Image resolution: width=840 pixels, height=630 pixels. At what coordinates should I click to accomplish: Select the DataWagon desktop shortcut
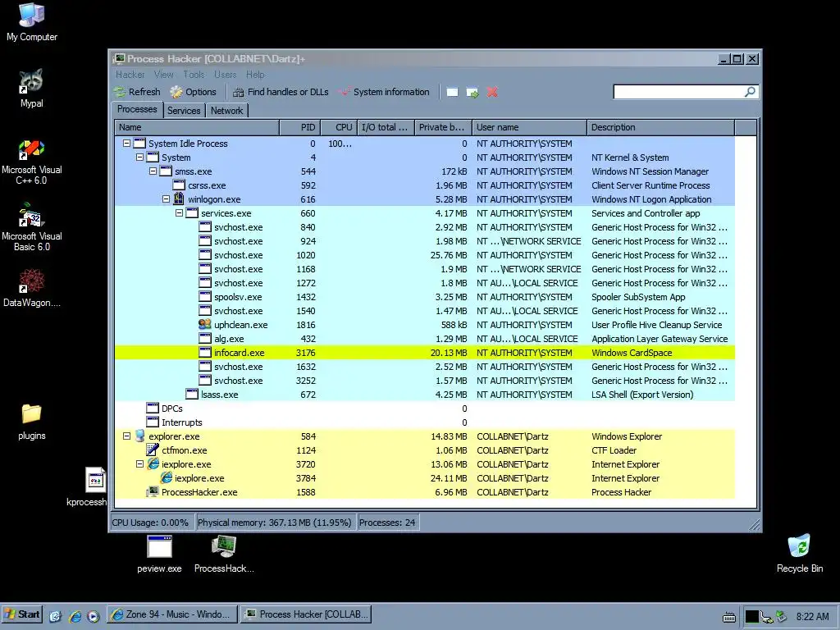coord(32,288)
